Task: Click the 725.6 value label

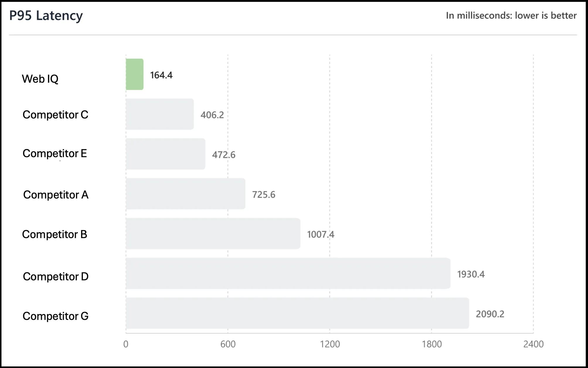Action: (x=264, y=195)
